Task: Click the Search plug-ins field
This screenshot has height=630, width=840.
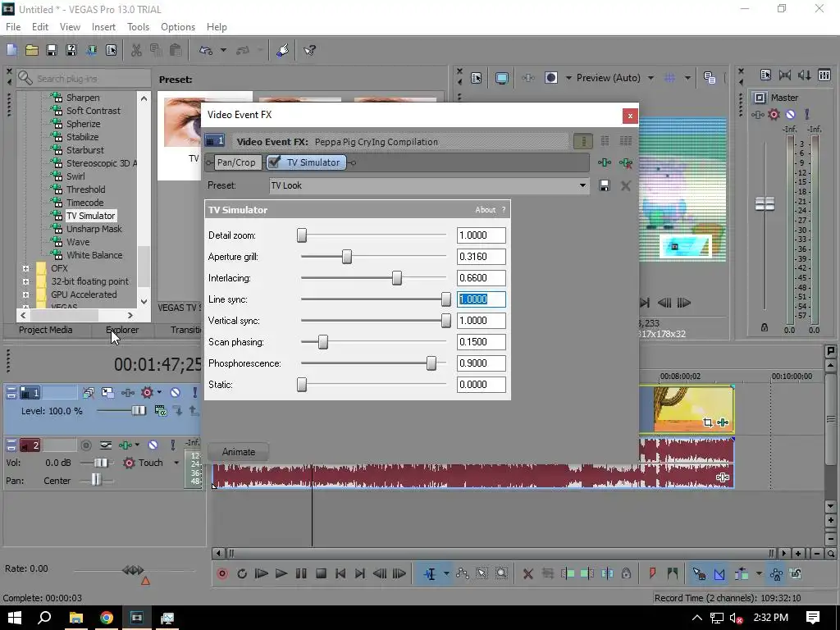Action: (84, 79)
